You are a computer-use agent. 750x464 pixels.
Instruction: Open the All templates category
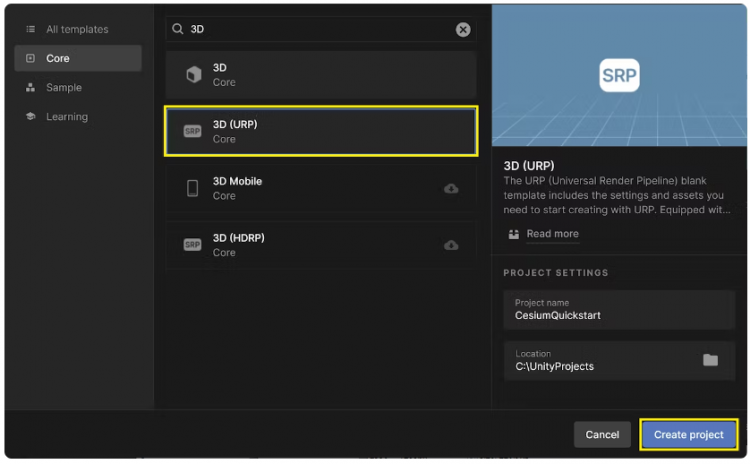[x=77, y=30]
